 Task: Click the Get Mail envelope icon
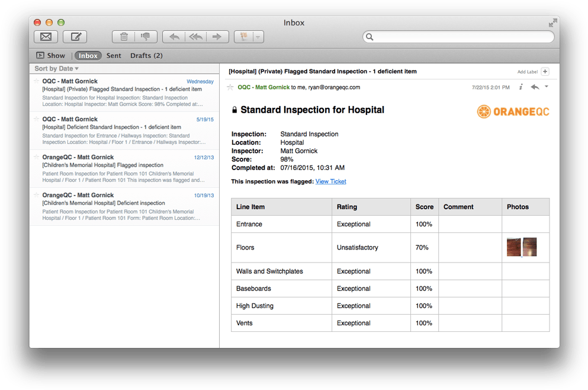coord(46,37)
